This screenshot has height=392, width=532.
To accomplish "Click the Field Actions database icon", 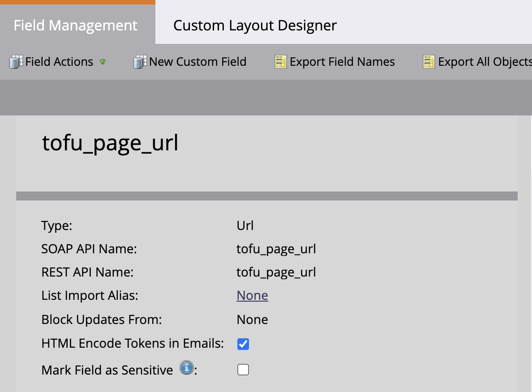I will (x=16, y=62).
